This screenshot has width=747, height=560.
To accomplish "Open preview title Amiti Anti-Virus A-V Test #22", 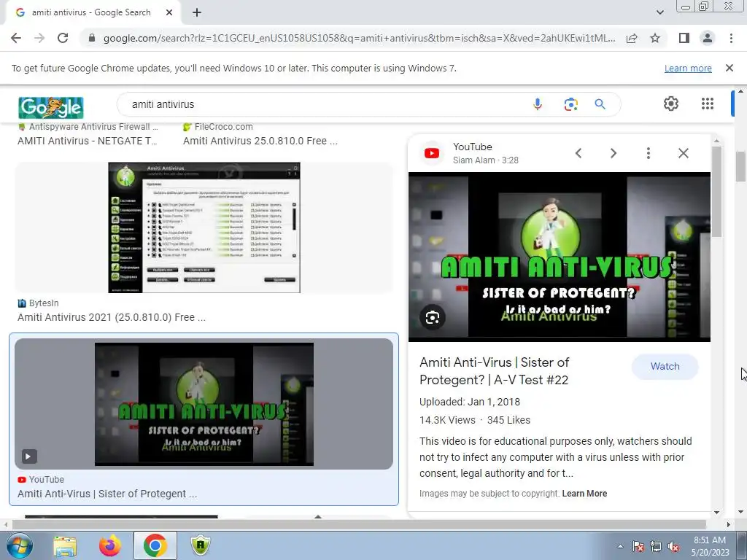I will tap(494, 371).
